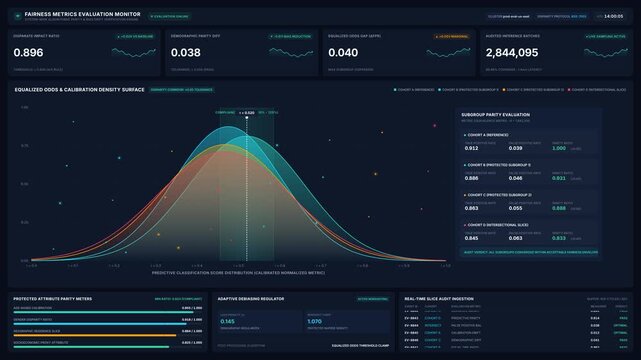
Task: Click Cohort A parity ratio 1.000
Action: 559,148
